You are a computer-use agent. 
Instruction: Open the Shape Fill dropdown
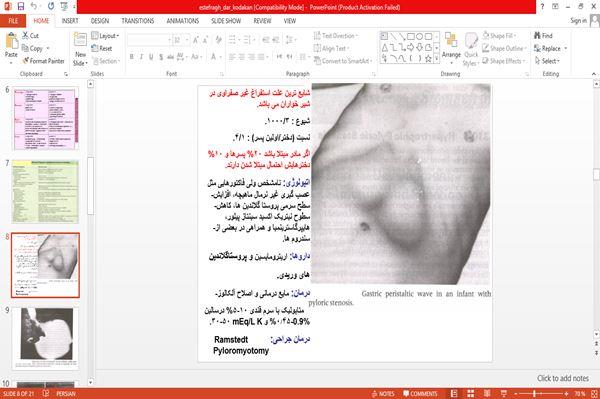(x=499, y=36)
